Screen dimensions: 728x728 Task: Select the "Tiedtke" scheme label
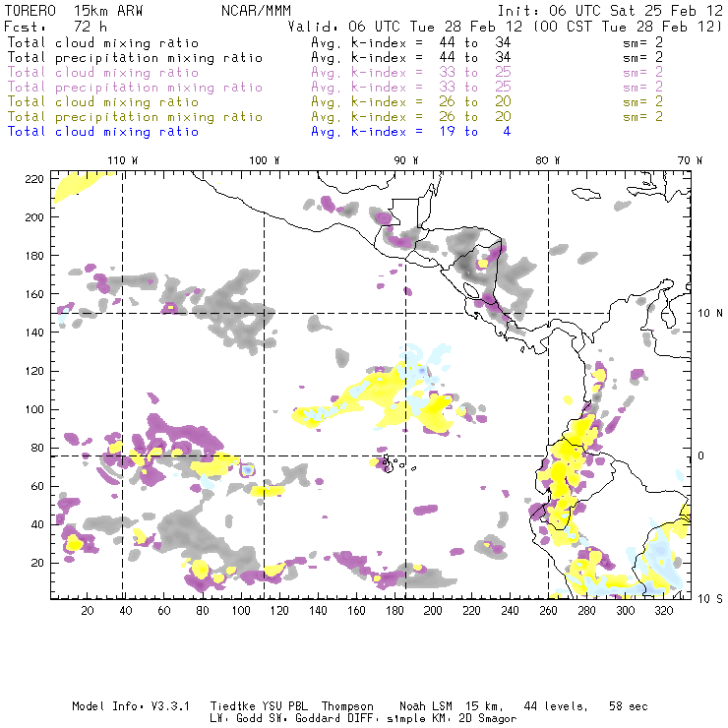pyautogui.click(x=232, y=706)
